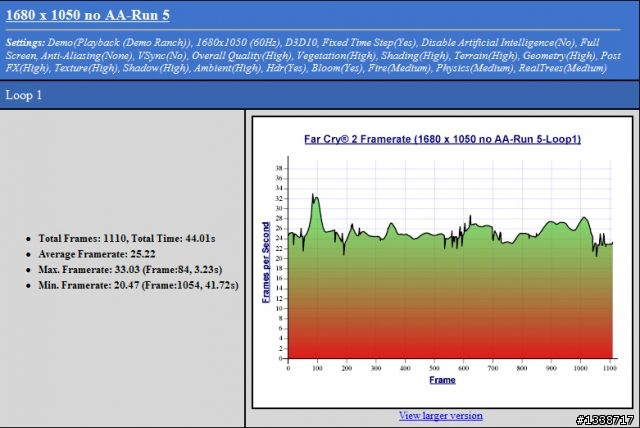This screenshot has height=428, width=640.
Task: Click the 'Frames per Second' y-axis label
Action: (266, 262)
